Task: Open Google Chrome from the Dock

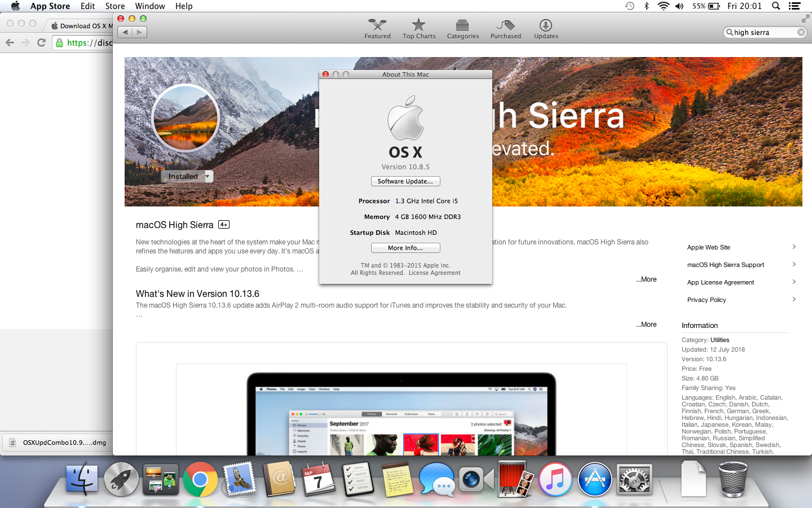Action: [x=200, y=480]
